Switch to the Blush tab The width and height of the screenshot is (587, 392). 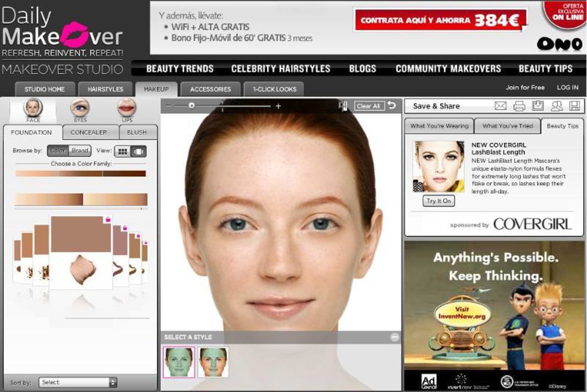tap(137, 132)
